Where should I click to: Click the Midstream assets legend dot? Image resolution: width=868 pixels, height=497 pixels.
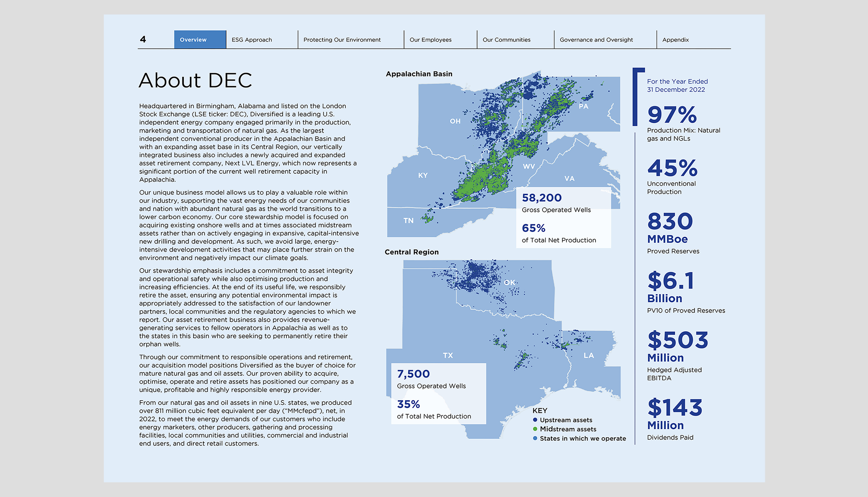click(535, 430)
